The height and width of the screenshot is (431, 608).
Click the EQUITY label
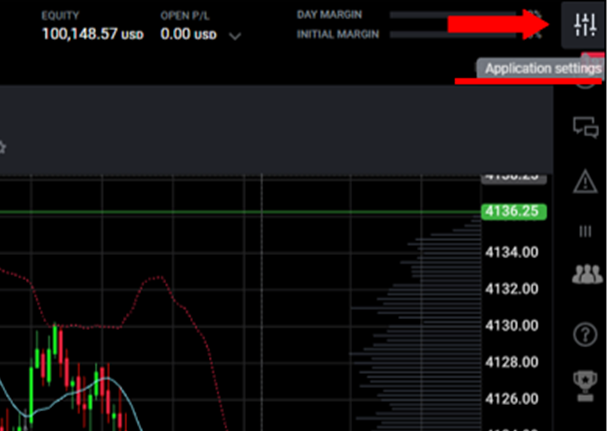pos(60,16)
